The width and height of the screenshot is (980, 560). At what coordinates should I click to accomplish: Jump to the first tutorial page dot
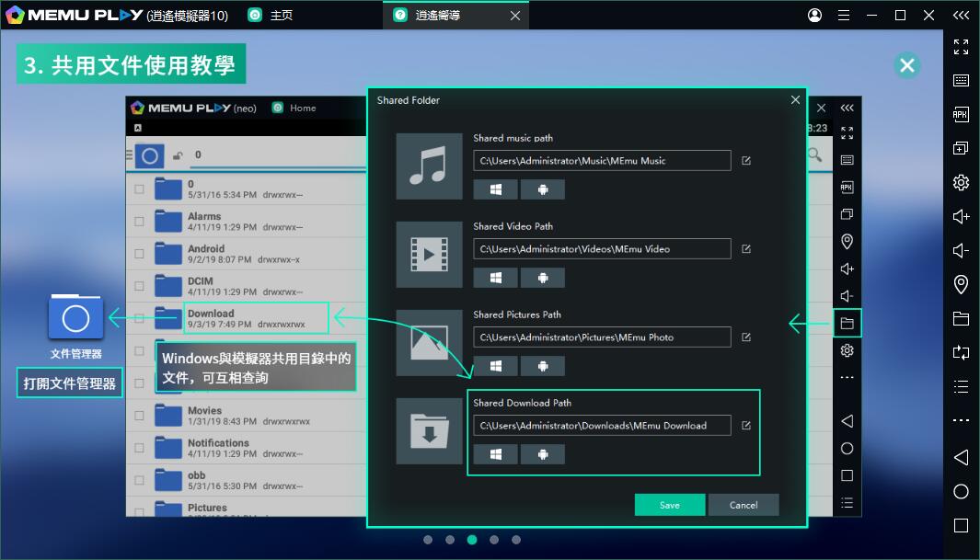tap(428, 540)
